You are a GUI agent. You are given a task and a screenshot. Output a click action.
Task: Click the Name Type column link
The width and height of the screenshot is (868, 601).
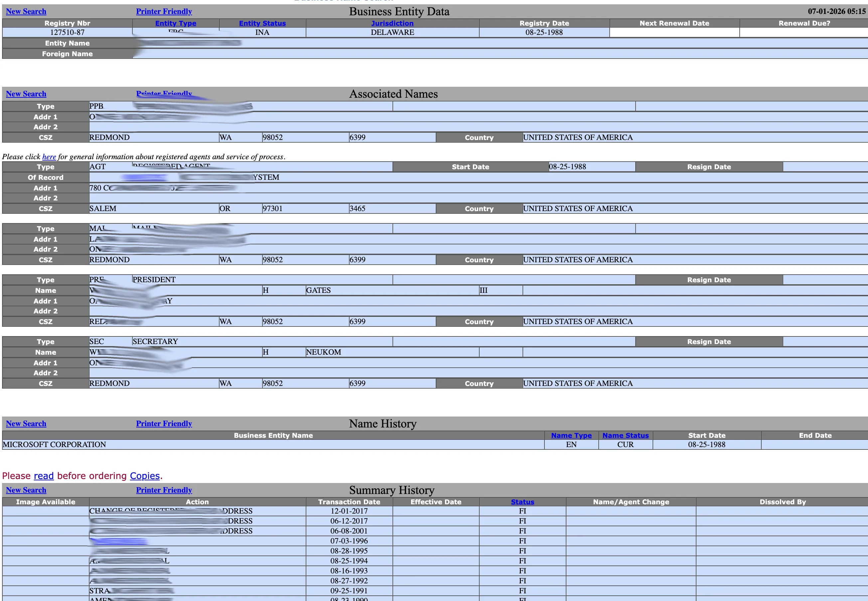(571, 435)
